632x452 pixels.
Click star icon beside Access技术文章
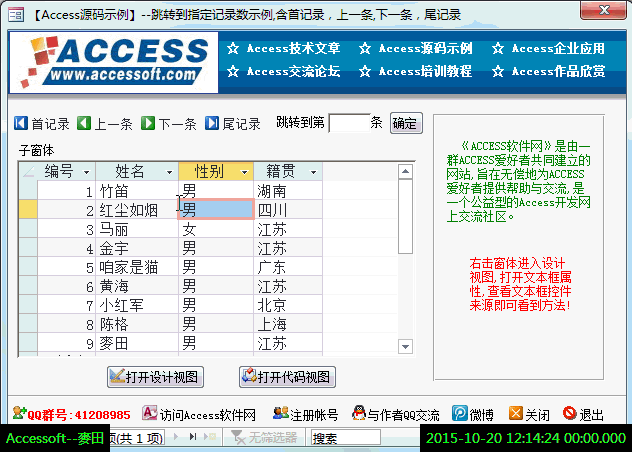coord(233,48)
